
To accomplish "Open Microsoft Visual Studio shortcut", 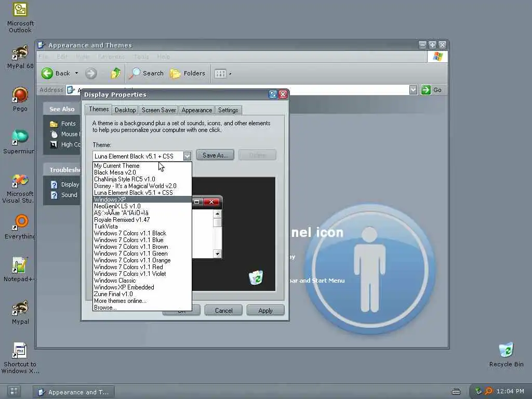I will [19, 188].
